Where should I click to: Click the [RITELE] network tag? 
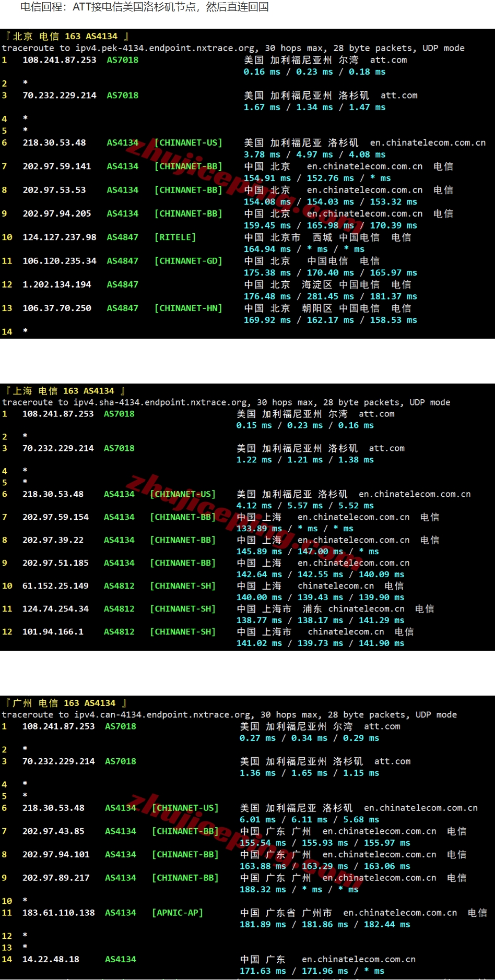(175, 237)
